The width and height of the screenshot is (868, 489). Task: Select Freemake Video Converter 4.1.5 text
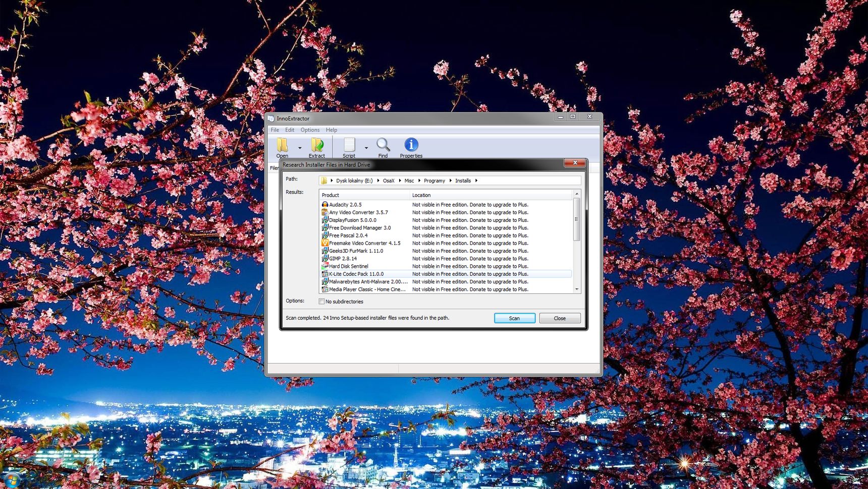(365, 243)
